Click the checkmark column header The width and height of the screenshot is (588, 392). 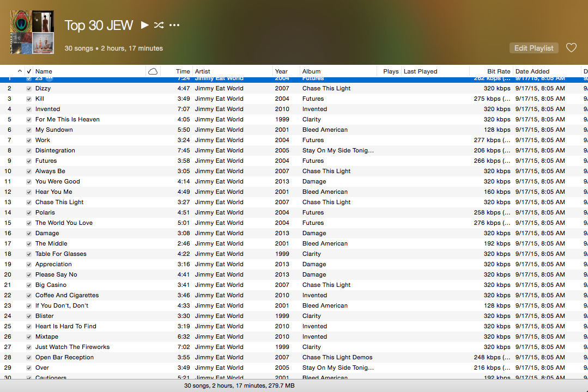29,71
